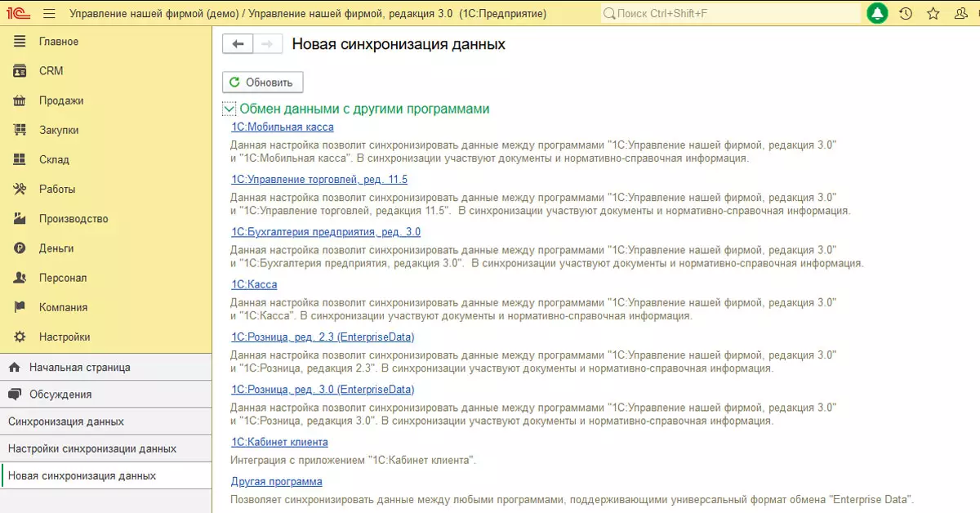Click the home icon beside Начальная страница
The height and width of the screenshot is (513, 980).
[14, 368]
